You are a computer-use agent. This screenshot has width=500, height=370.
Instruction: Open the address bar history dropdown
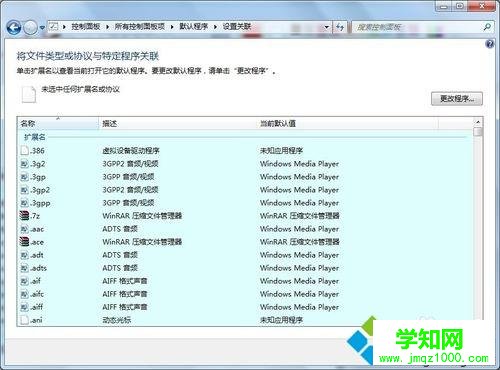(327, 27)
